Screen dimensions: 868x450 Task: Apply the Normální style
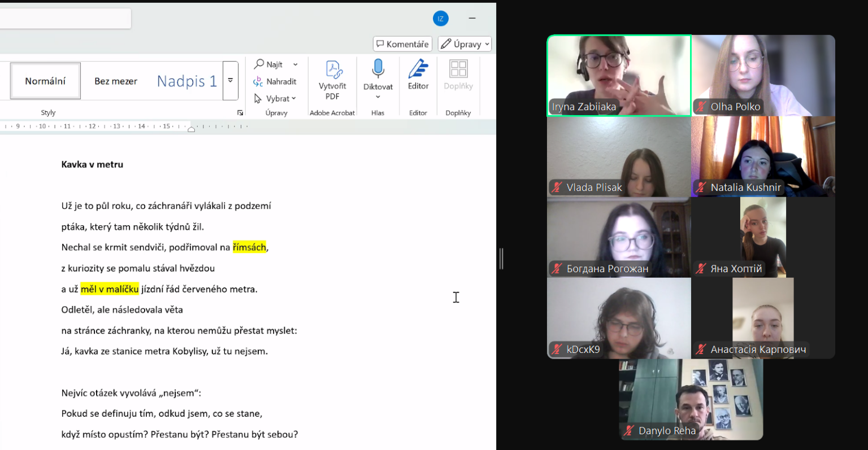45,81
